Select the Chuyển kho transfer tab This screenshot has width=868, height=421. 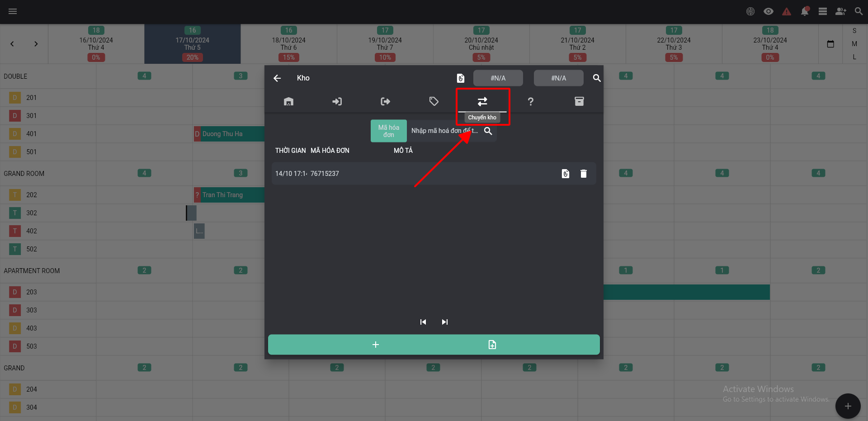[x=482, y=101]
